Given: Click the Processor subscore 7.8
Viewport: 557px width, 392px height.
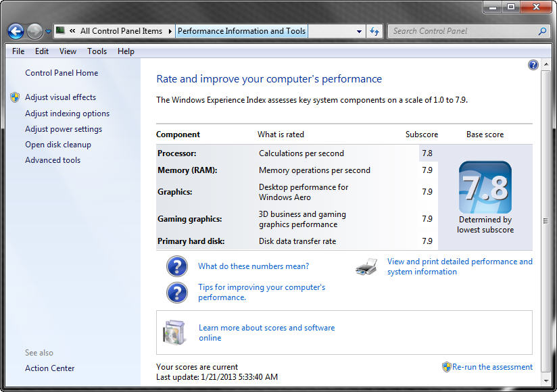Looking at the screenshot, I should pos(427,153).
